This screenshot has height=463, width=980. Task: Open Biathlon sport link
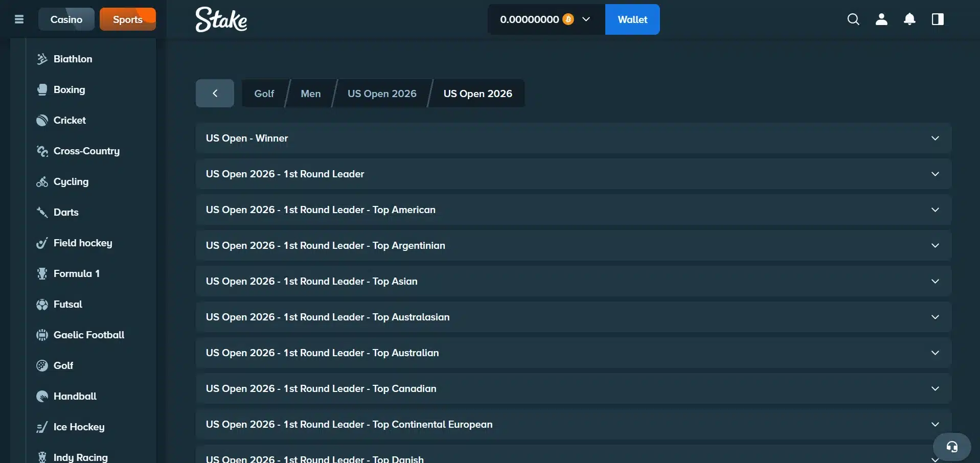click(73, 59)
